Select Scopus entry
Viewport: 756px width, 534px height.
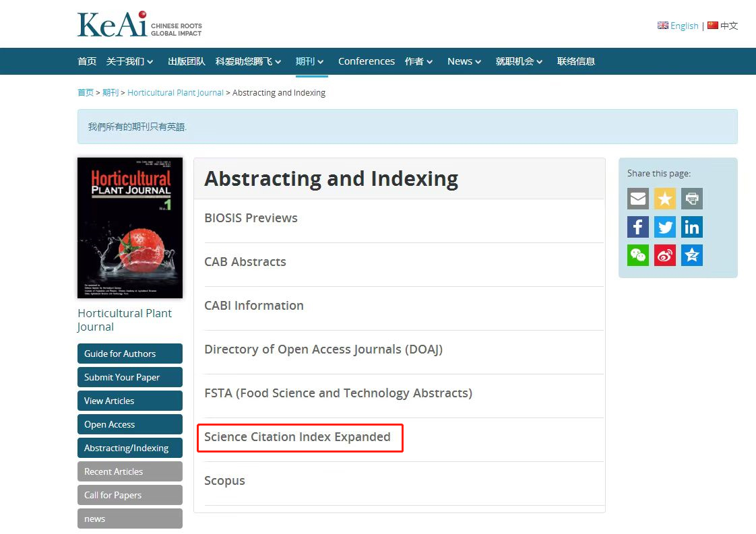click(224, 481)
